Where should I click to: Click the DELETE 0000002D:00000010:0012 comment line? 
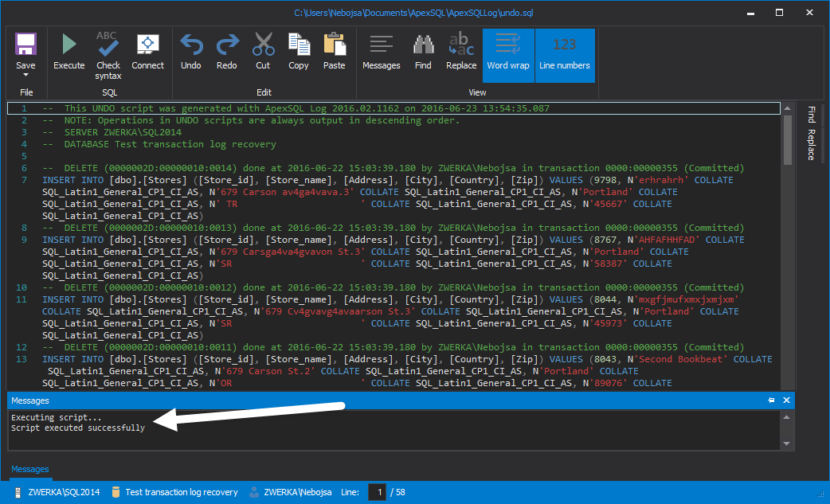click(x=393, y=287)
